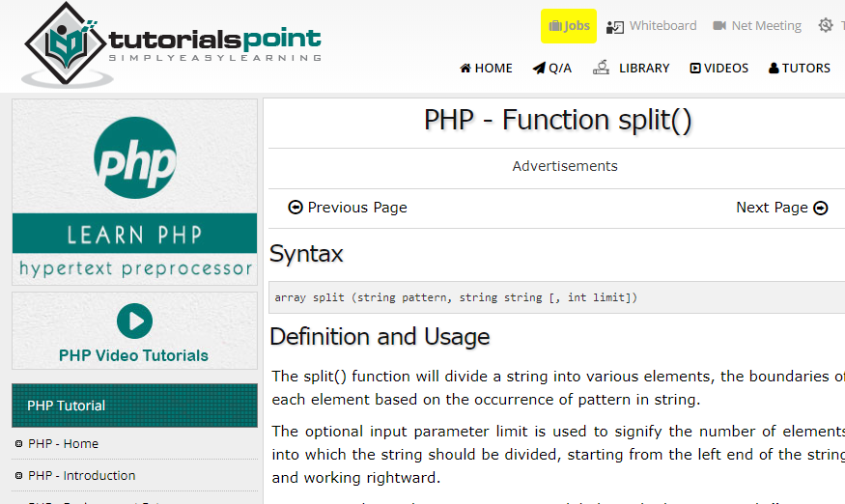
Task: Click the home house icon
Action: click(465, 68)
